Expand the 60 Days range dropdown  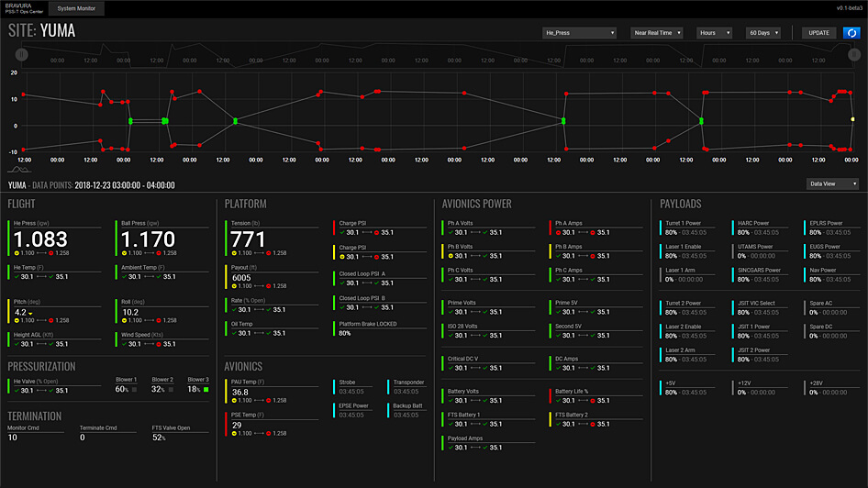pyautogui.click(x=763, y=33)
